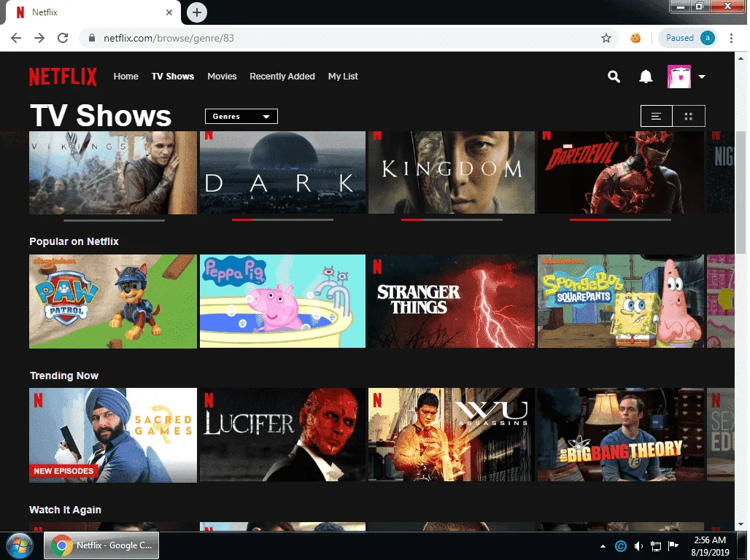Click the NEW EPISODES badge on Sacred Games

click(x=63, y=471)
